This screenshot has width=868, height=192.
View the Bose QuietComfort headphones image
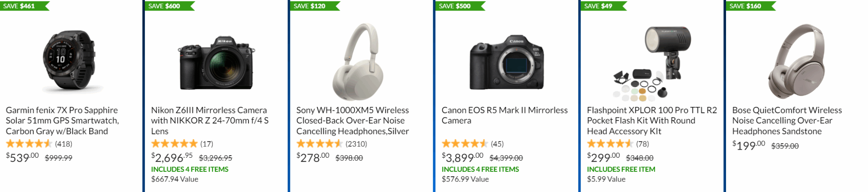(x=797, y=61)
